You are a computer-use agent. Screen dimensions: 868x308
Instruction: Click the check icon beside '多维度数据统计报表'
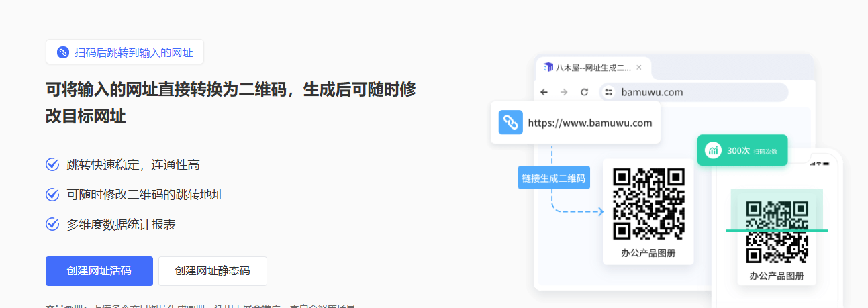tap(52, 224)
